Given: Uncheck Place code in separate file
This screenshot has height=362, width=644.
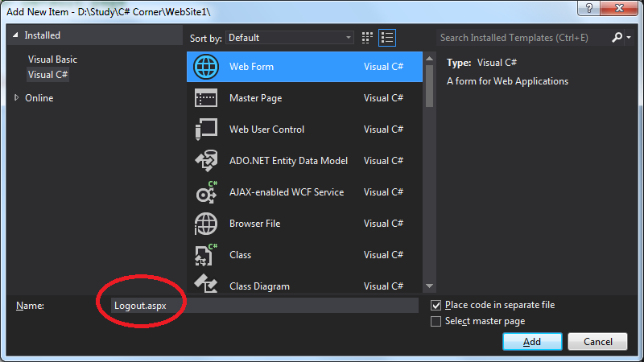Looking at the screenshot, I should pos(436,306).
